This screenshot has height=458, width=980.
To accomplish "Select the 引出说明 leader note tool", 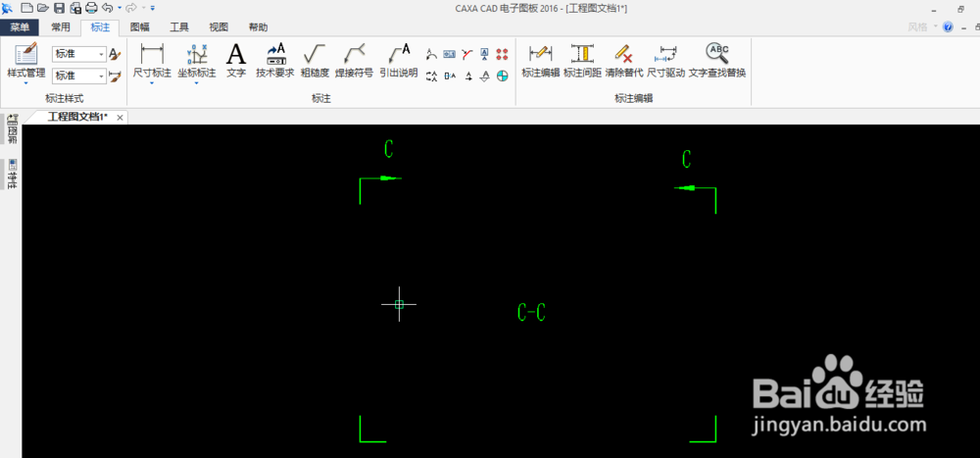I will [399, 61].
